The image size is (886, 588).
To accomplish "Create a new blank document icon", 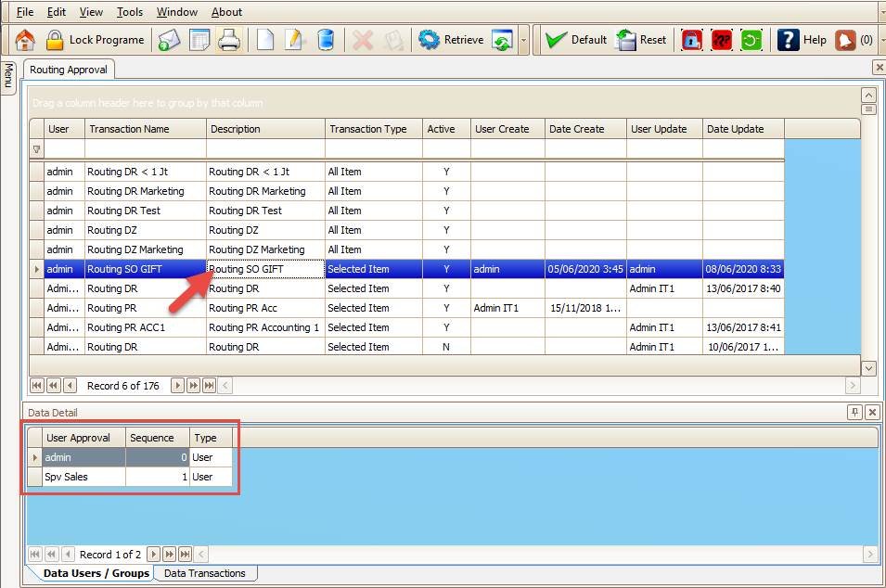I will pos(265,40).
